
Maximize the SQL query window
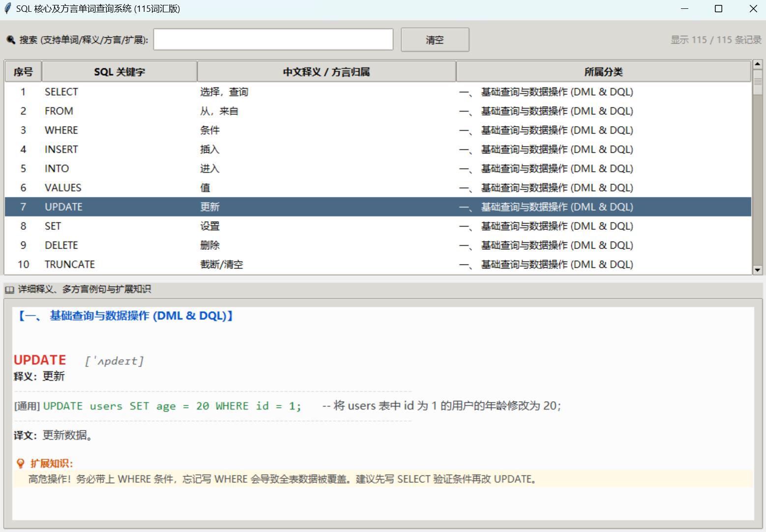[718, 9]
